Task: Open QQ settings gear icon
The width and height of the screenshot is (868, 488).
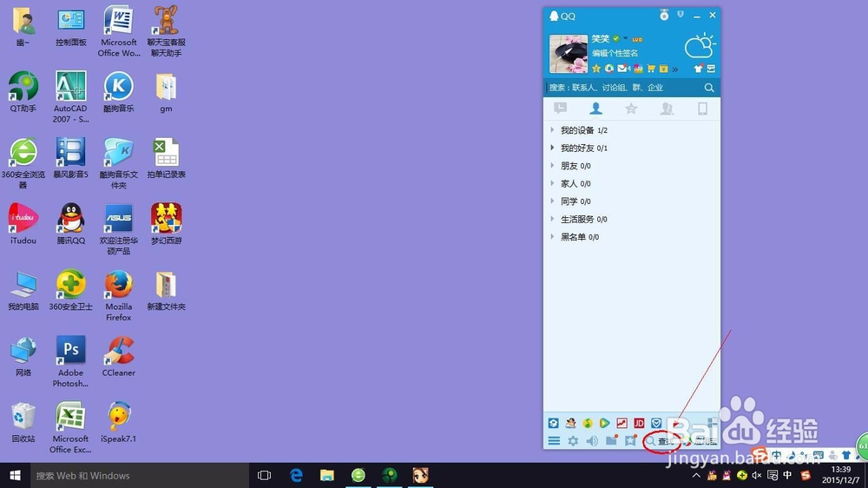Action: 573,441
